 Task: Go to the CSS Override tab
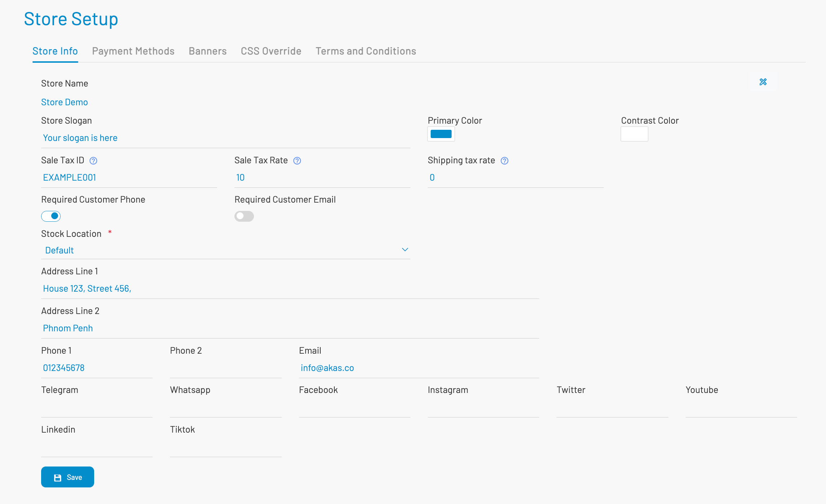[x=271, y=51]
